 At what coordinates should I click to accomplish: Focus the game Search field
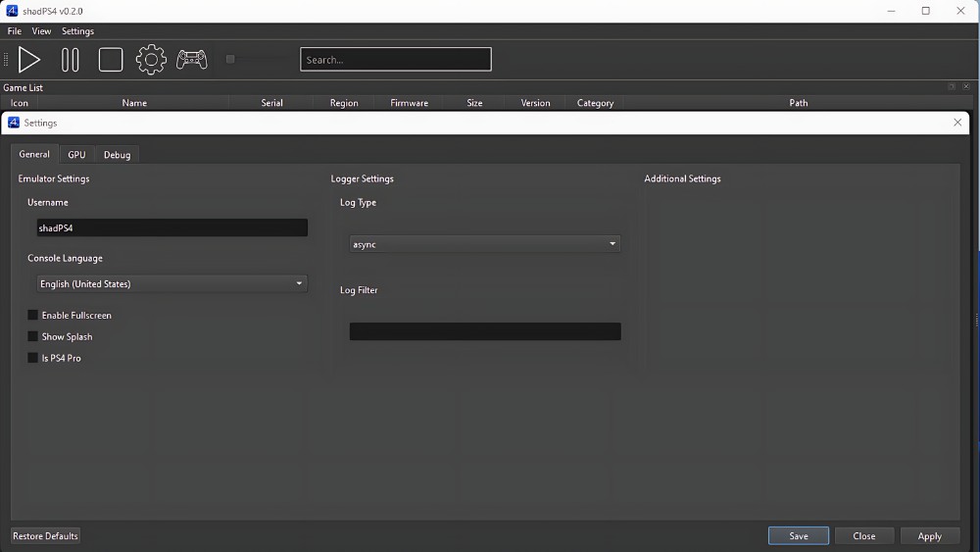point(396,60)
